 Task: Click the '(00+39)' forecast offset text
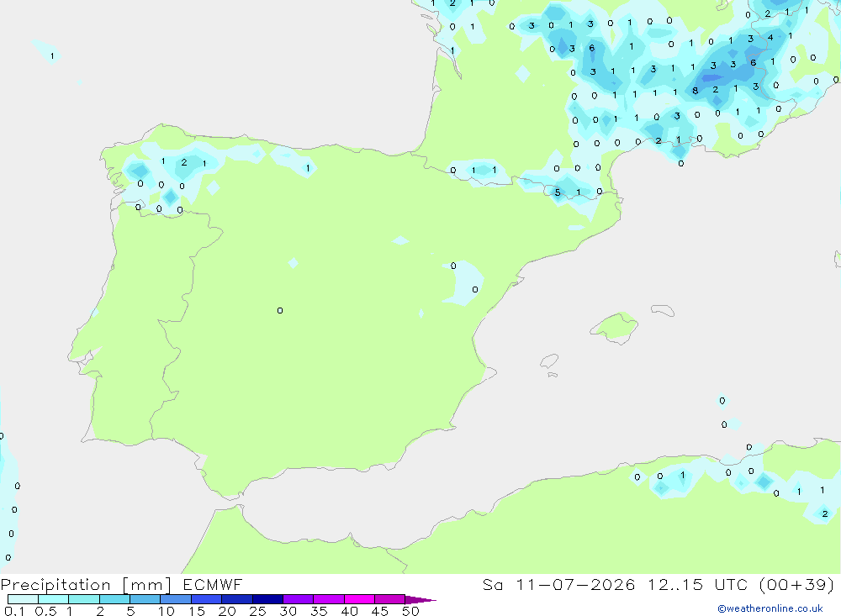(797, 584)
